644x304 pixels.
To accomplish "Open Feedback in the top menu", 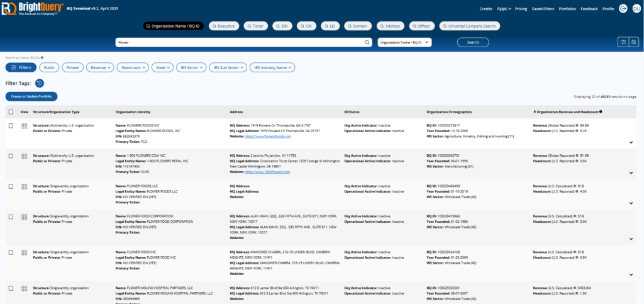I will 589,9.
